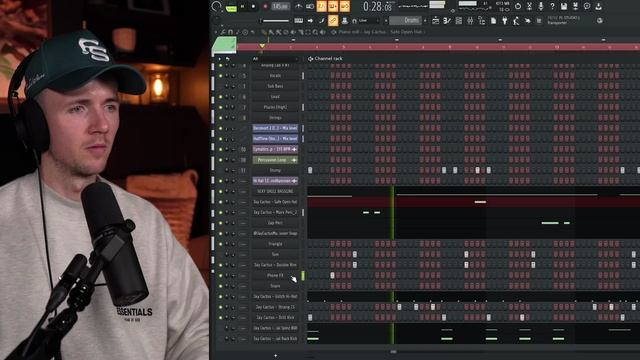Viewport: 640px width, 360px height.
Task: Mute the Snare channel LED
Action: click(x=220, y=286)
